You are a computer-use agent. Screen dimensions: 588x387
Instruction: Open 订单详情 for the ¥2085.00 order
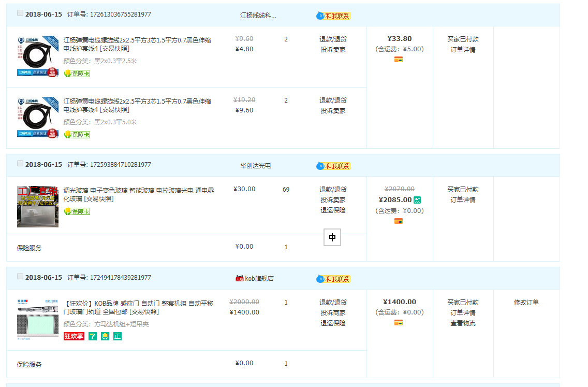coord(463,200)
